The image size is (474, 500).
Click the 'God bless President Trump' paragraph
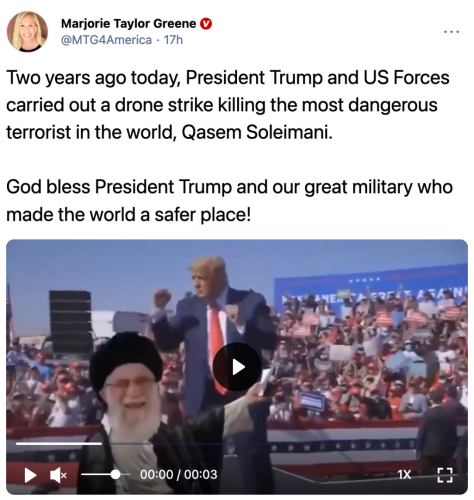pyautogui.click(x=229, y=200)
